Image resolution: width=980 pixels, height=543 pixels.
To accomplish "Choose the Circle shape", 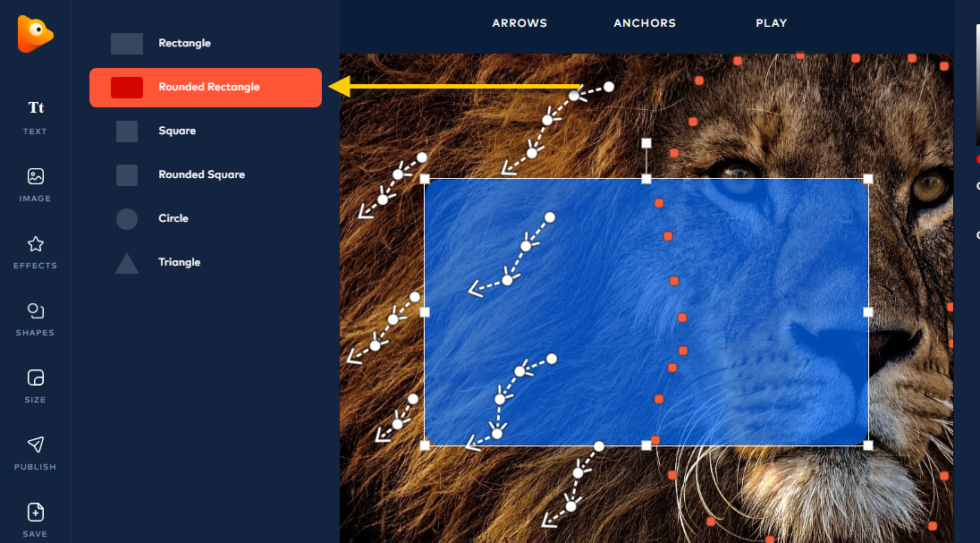I will click(x=206, y=218).
